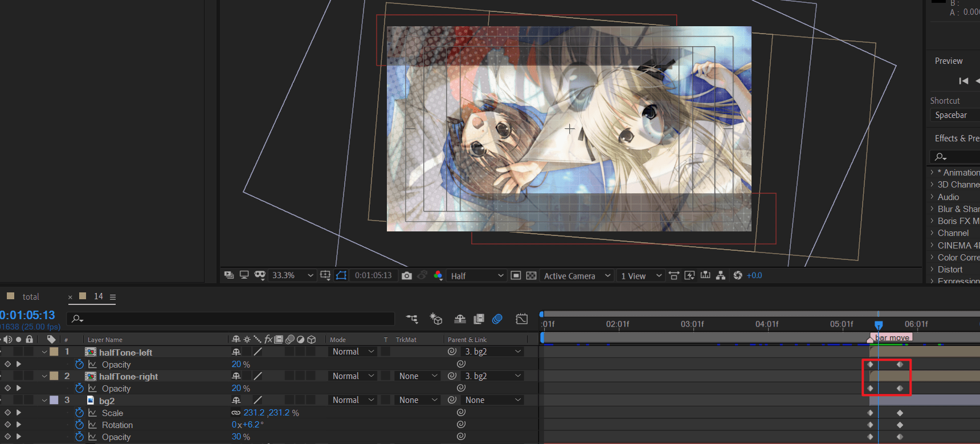Screen dimensions: 980x444
Task: Click the Preview panel title
Action: click(949, 61)
